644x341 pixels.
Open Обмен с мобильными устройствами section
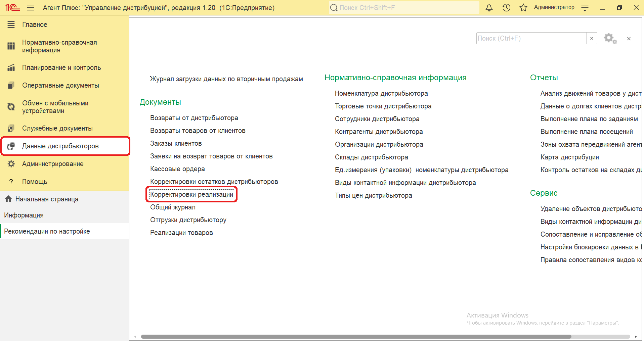[65, 107]
